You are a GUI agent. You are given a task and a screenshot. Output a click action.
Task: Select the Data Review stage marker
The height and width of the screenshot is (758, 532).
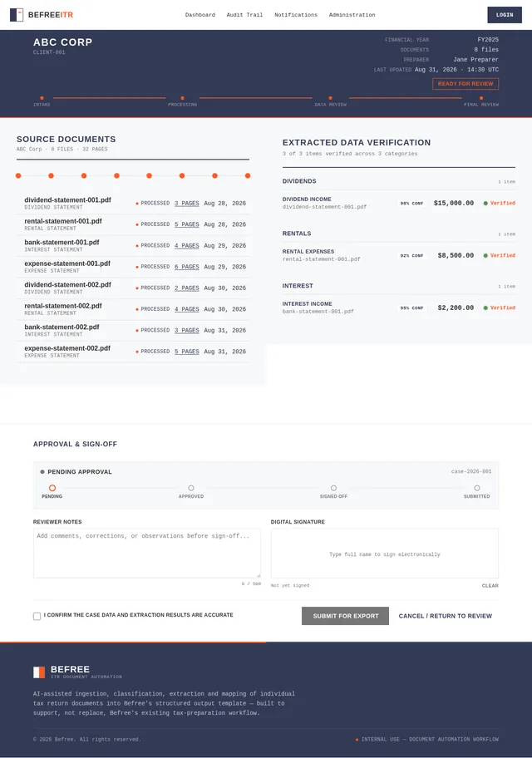[x=330, y=98]
